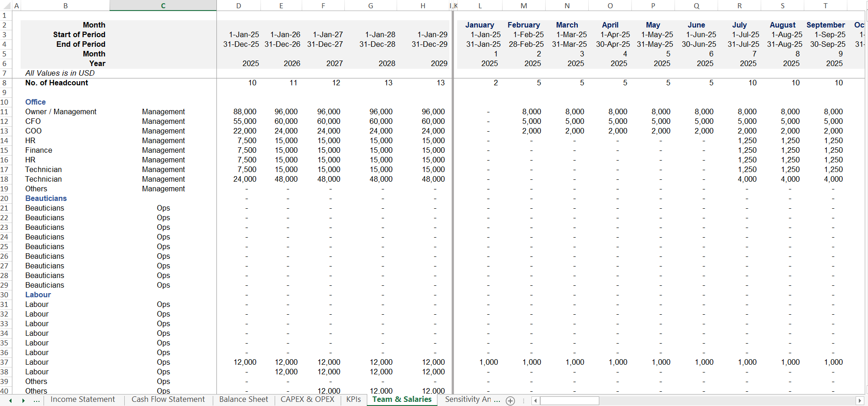The height and width of the screenshot is (406, 868).
Task: Switch to the Cash Flow Statement tab
Action: tap(168, 400)
